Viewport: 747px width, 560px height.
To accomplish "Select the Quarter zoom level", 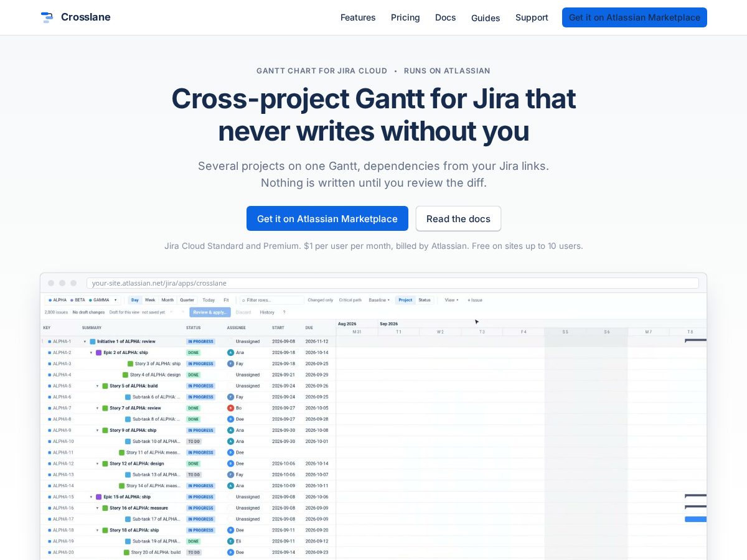I will tap(187, 300).
